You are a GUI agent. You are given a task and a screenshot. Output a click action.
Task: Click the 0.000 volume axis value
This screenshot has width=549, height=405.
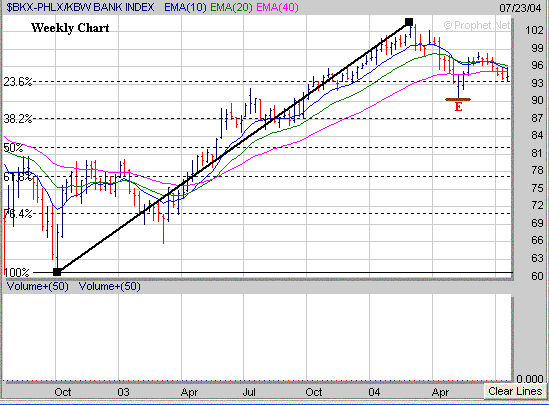(x=530, y=379)
